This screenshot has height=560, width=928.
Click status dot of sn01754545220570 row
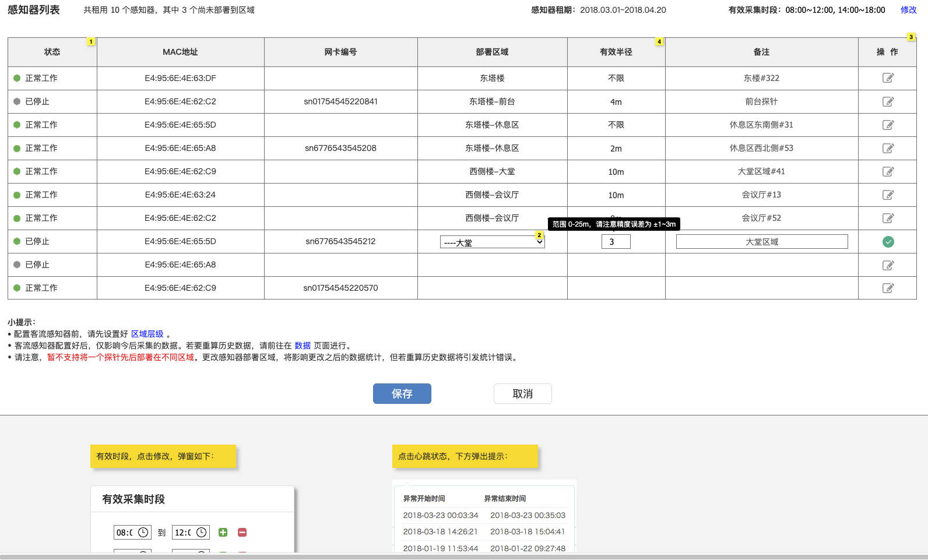(17, 288)
